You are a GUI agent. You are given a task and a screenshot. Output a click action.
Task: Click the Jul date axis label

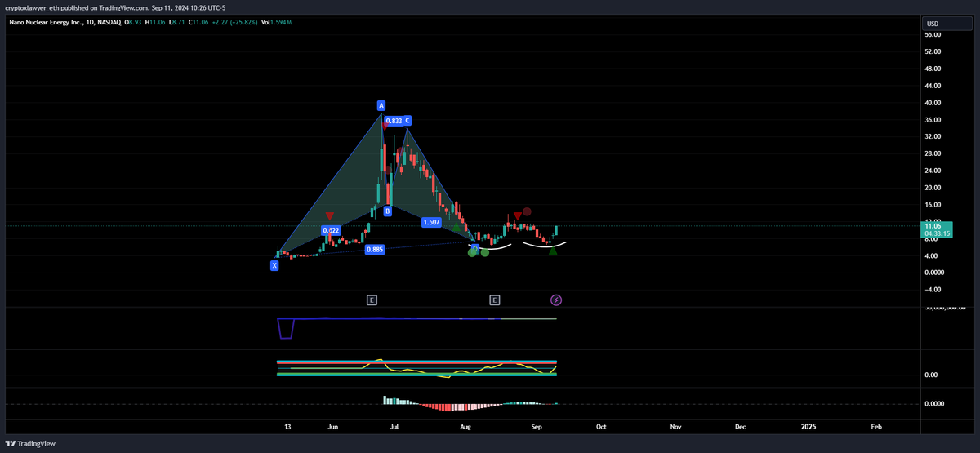[394, 426]
